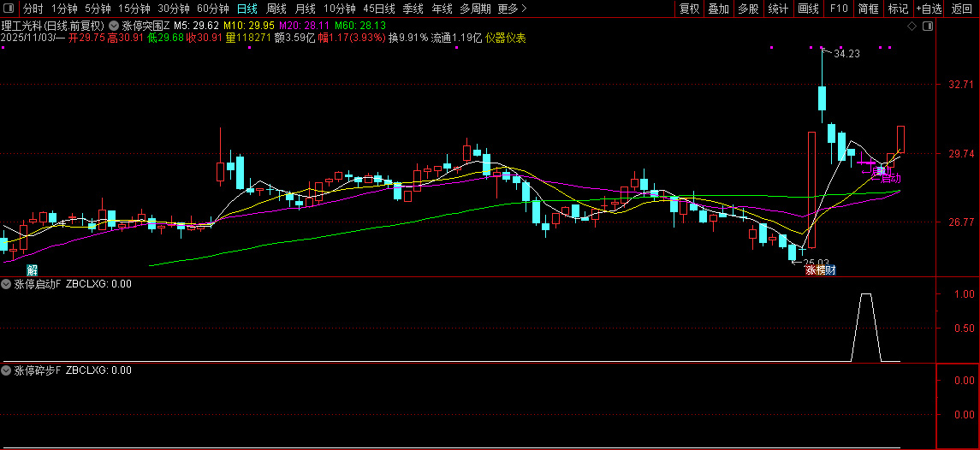Toggle the right sidebar panel icon

(x=928, y=26)
